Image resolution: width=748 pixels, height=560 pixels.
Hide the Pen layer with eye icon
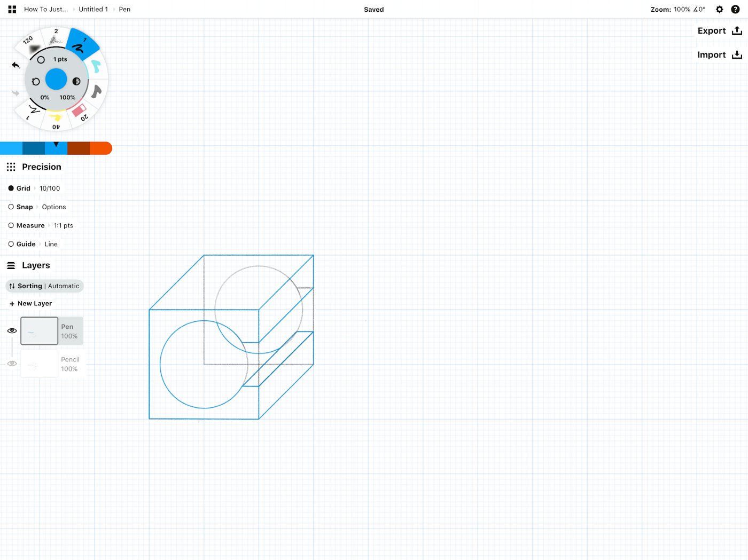[x=12, y=331]
